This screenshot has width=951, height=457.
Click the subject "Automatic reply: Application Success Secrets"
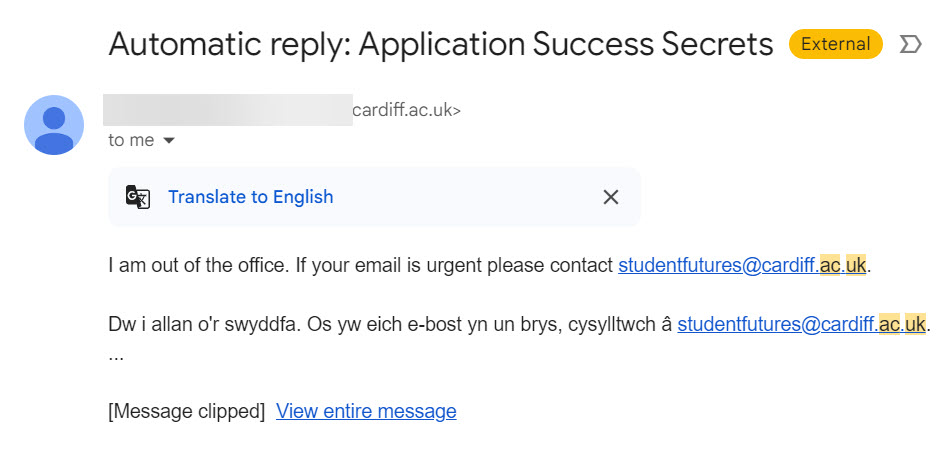click(x=440, y=44)
